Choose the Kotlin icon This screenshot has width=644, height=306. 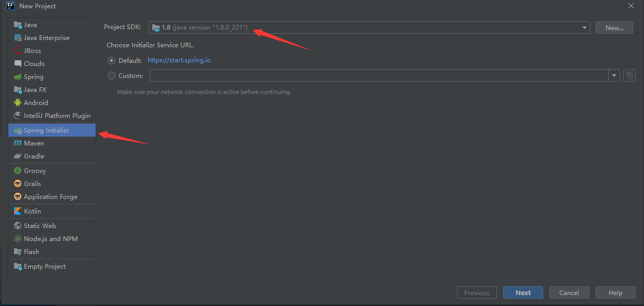coord(18,211)
